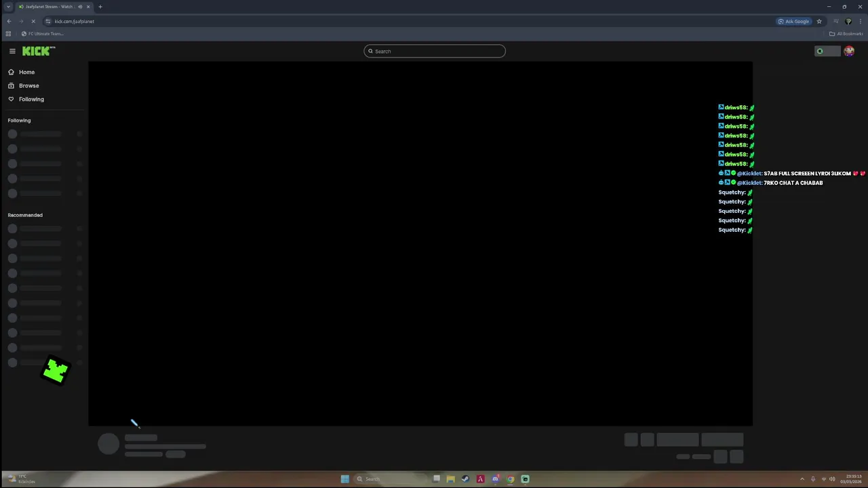868x488 pixels.
Task: Open the Kick app in the taskbar
Action: tap(526, 479)
